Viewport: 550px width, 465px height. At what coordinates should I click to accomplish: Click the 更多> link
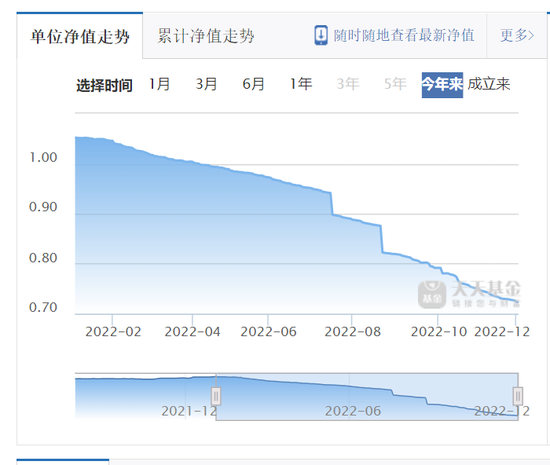[517, 35]
